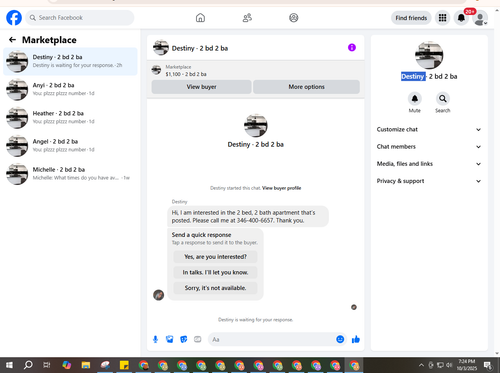Open the Windows notification center icon
Screen dimensions: 500x373
tap(488, 365)
